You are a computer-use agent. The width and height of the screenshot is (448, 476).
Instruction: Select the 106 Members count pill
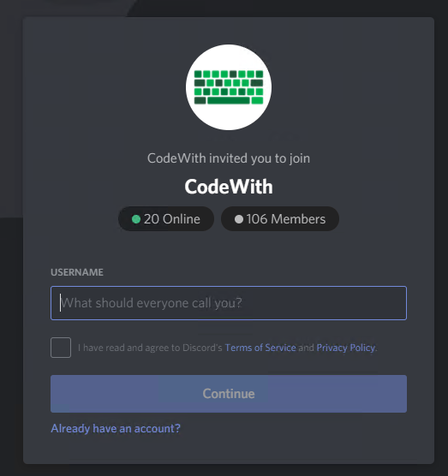pos(280,219)
